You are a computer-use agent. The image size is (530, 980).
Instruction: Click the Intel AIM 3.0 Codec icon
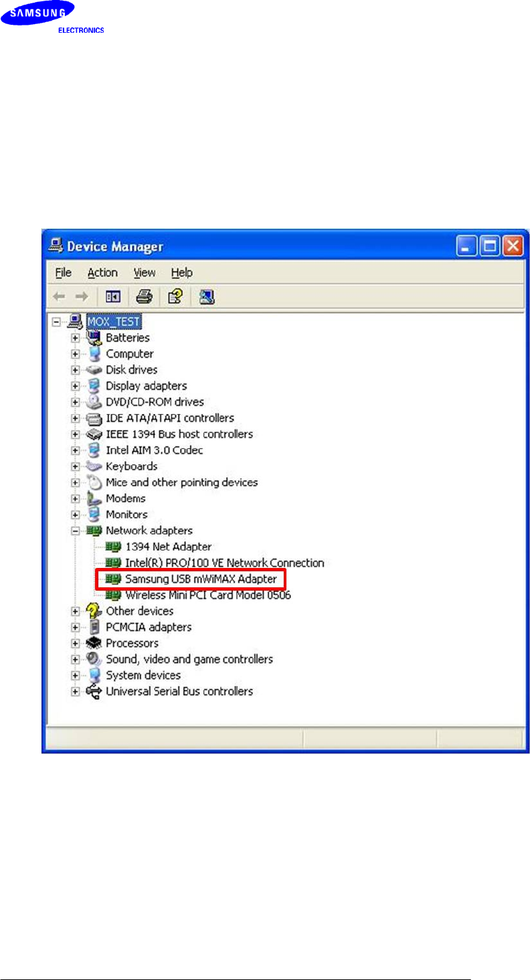pyautogui.click(x=94, y=450)
